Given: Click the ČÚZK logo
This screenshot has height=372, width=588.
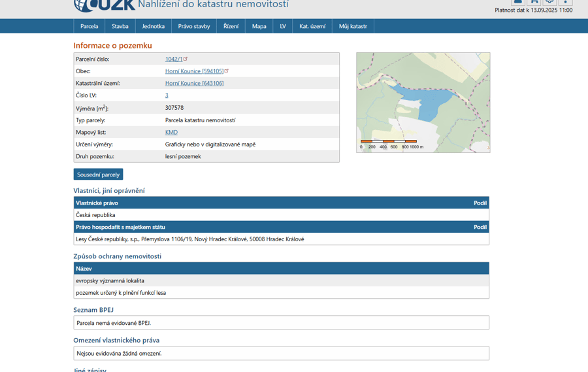Looking at the screenshot, I should (105, 5).
